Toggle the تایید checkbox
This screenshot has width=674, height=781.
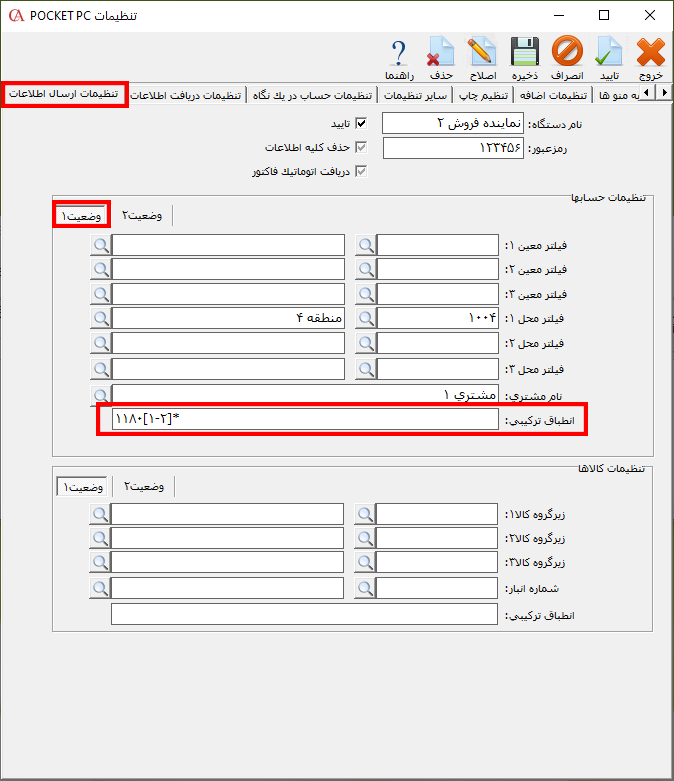(361, 124)
